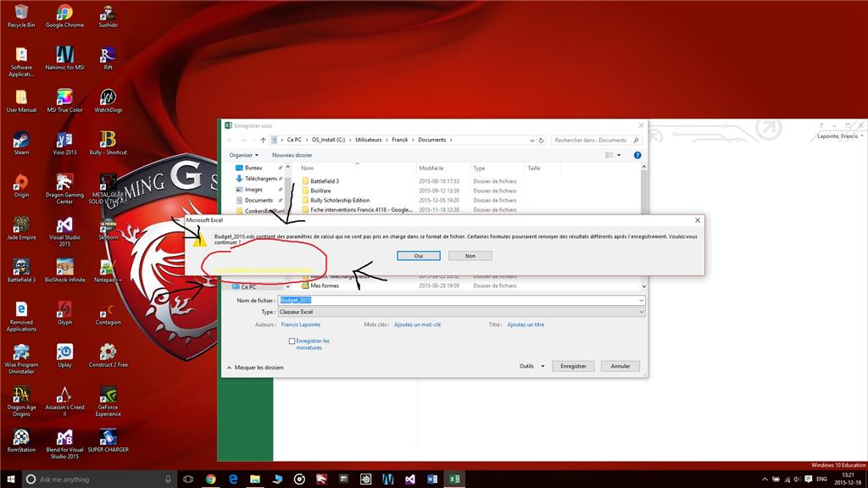Select the Bully Scholarship Edition folder

click(x=340, y=200)
